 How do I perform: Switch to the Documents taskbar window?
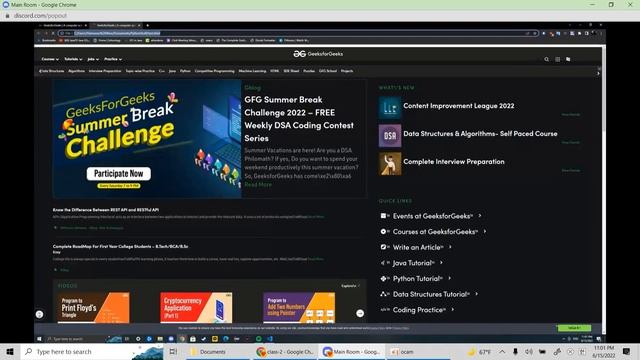coord(218,351)
